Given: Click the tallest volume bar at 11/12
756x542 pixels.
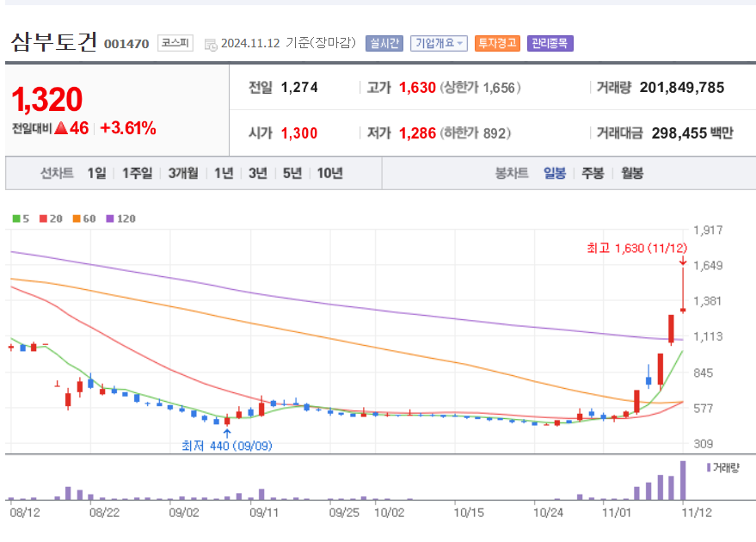Looking at the screenshot, I should 683,480.
